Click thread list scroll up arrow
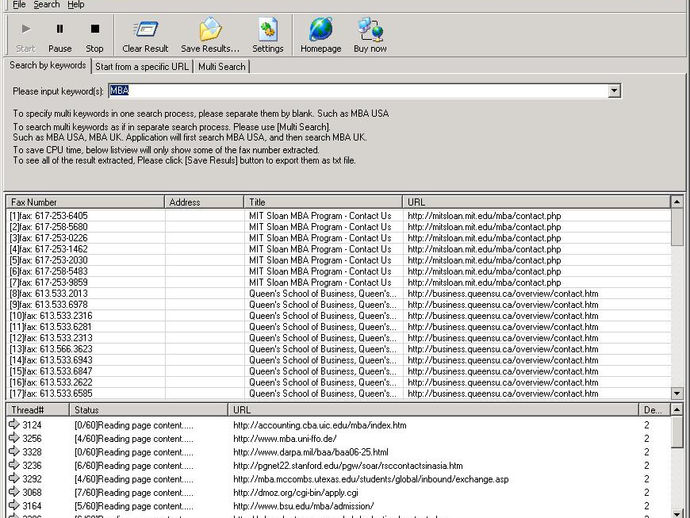Screen dimensions: 690x518 pyautogui.click(x=677, y=410)
